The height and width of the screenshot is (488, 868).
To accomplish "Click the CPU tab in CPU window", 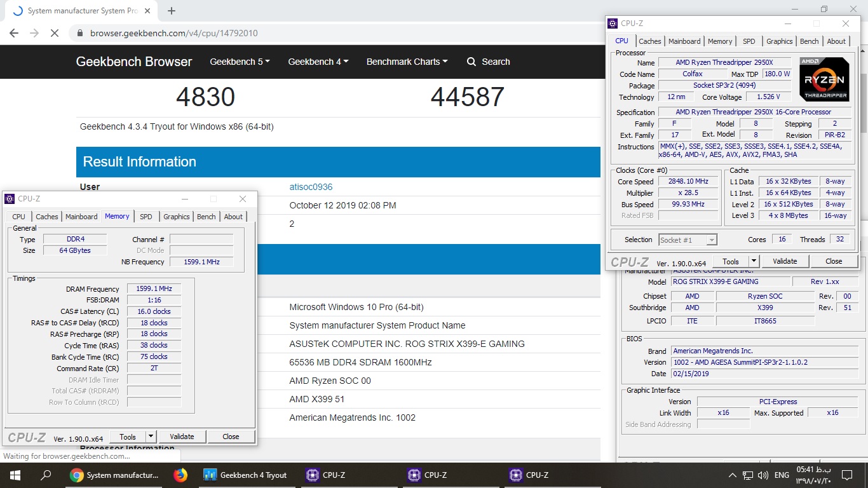I will pyautogui.click(x=621, y=41).
